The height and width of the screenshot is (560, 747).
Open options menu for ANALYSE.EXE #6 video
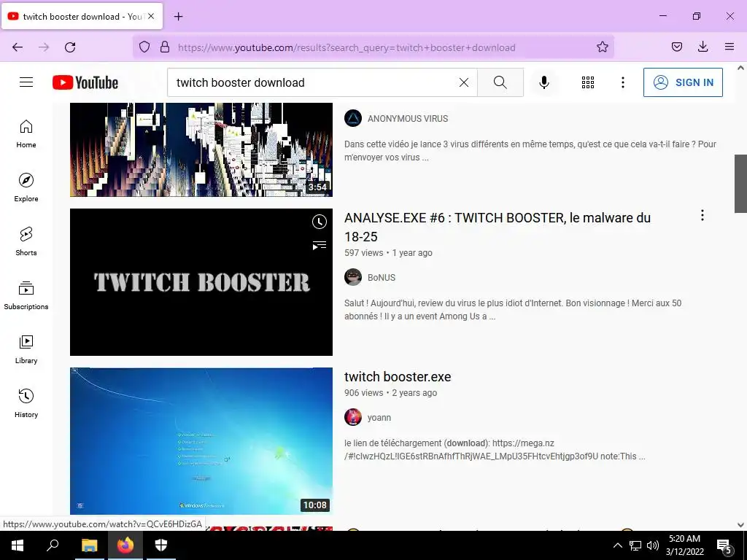pyautogui.click(x=703, y=215)
